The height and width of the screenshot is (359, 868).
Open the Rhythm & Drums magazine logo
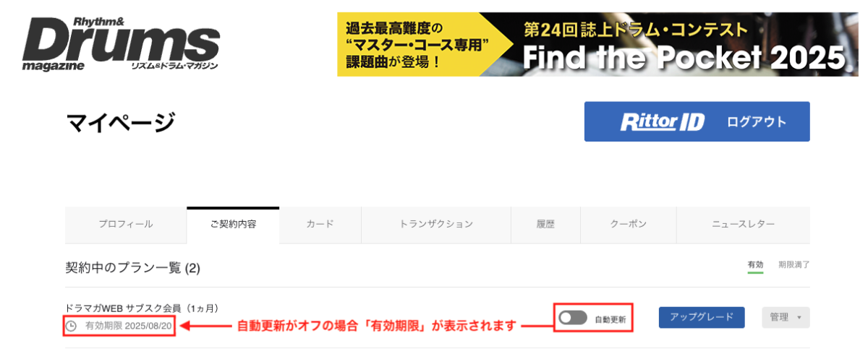click(x=121, y=44)
